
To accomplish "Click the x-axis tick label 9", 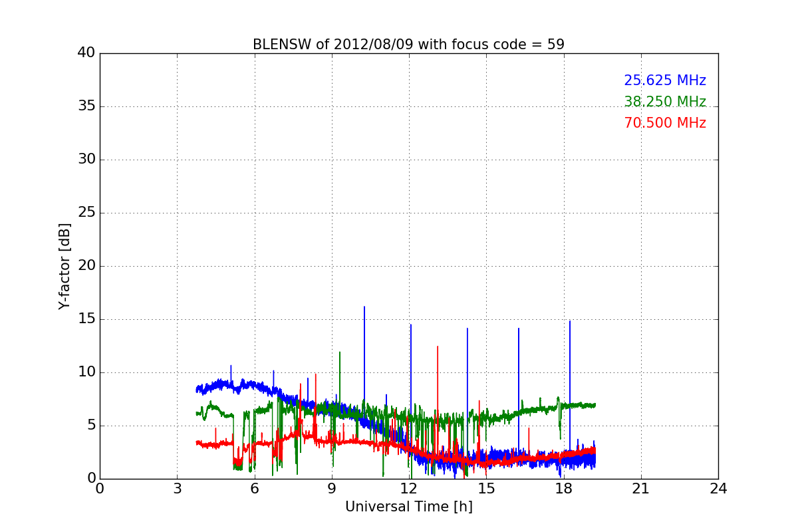I will 332,489.
